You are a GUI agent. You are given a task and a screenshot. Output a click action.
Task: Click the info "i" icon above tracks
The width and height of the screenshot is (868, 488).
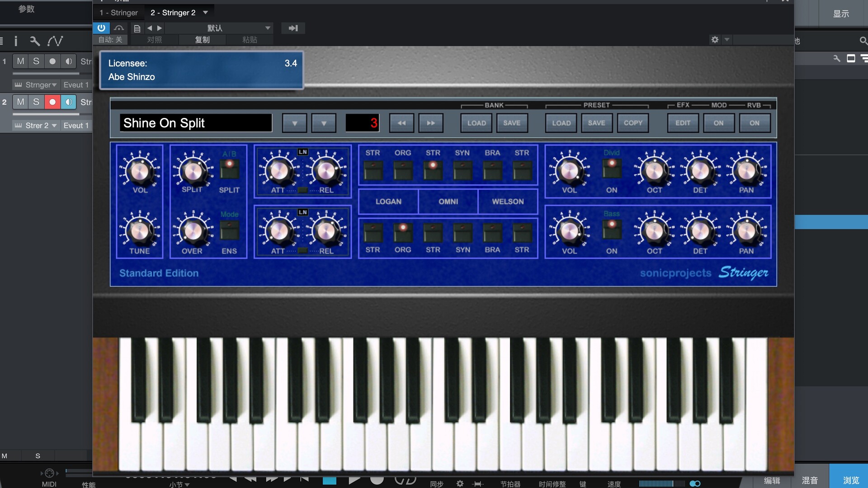coord(16,41)
